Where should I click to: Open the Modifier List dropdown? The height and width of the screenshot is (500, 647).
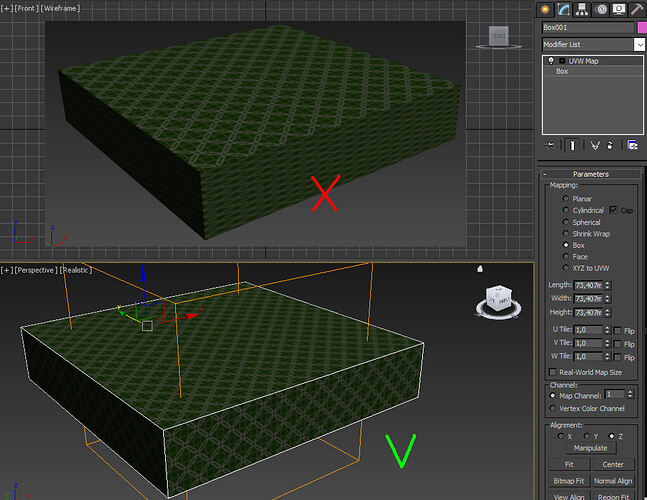639,45
